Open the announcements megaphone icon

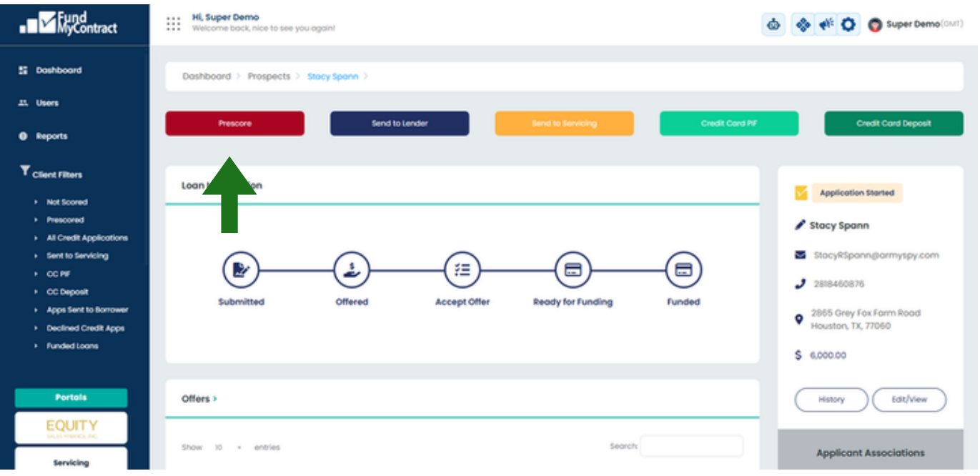[826, 24]
